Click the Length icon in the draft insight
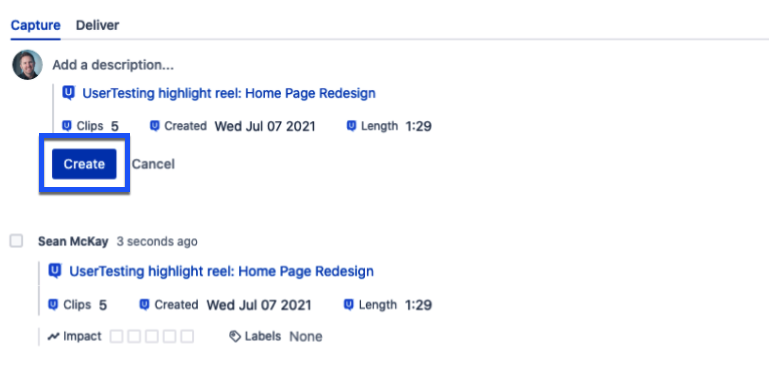Viewport: 784px width, 372px height. pyautogui.click(x=352, y=126)
